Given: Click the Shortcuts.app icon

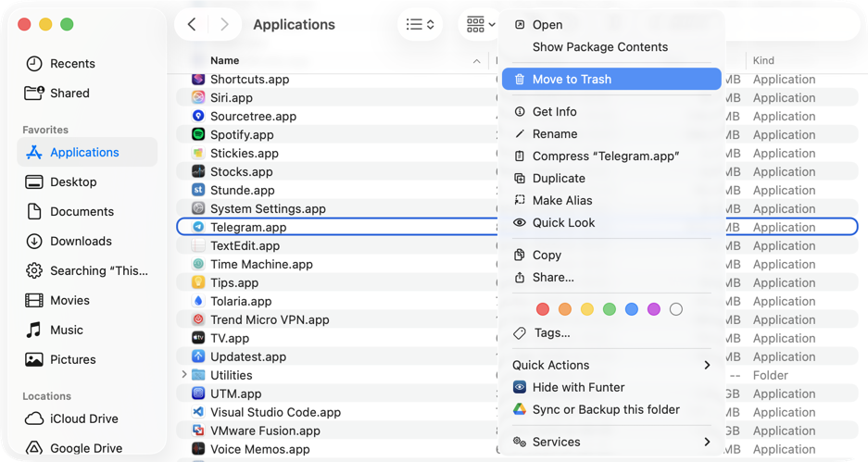Looking at the screenshot, I should (198, 79).
